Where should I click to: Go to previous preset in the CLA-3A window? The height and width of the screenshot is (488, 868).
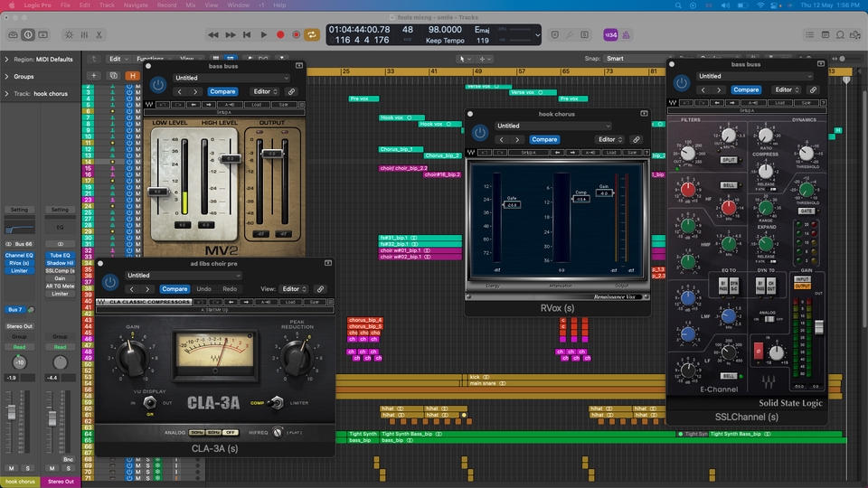(x=132, y=289)
